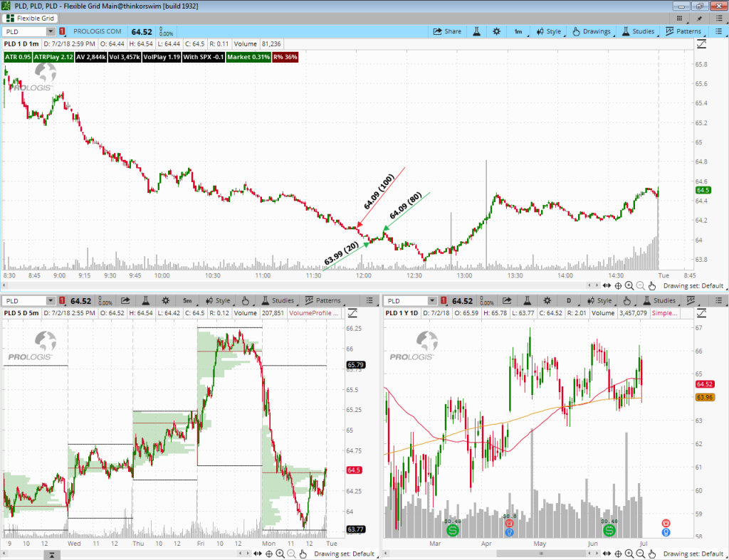The width and height of the screenshot is (729, 560).
Task: Open the list menu icon at the top chart's far right
Action: point(718,31)
